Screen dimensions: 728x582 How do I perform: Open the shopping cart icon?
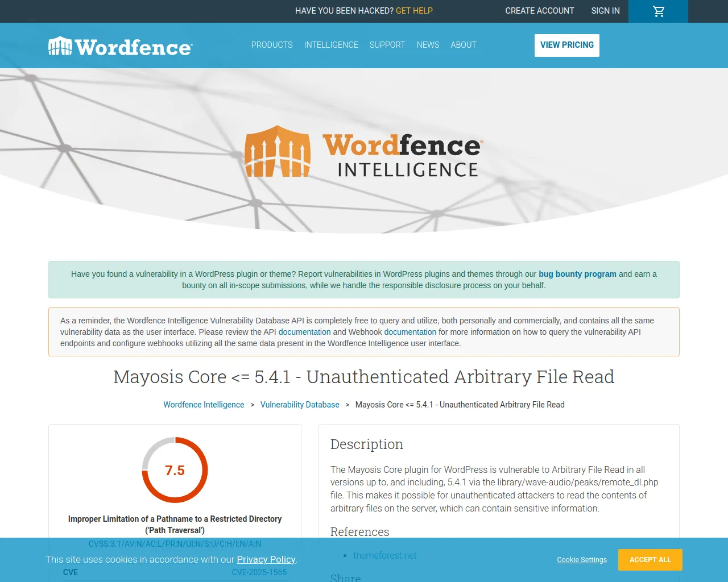point(659,11)
